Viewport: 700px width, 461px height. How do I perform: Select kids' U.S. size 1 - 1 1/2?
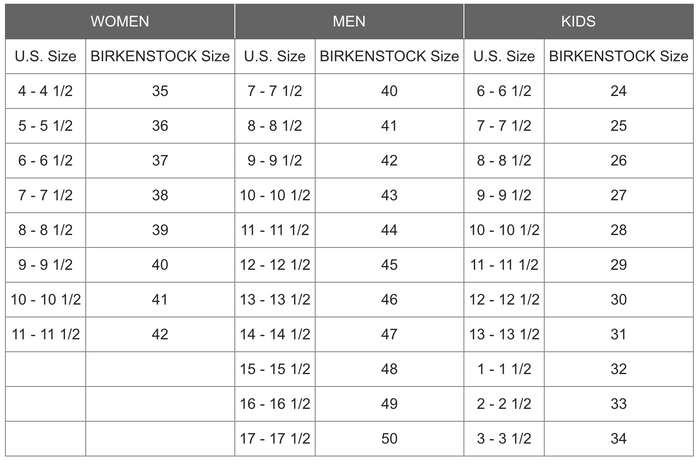[504, 369]
